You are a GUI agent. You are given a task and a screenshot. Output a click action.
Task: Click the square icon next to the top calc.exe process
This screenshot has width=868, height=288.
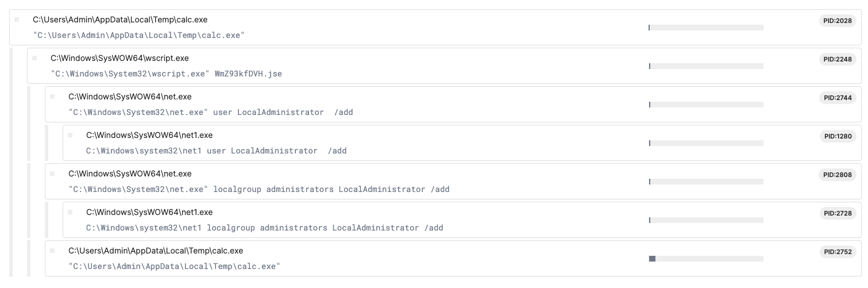(x=17, y=20)
